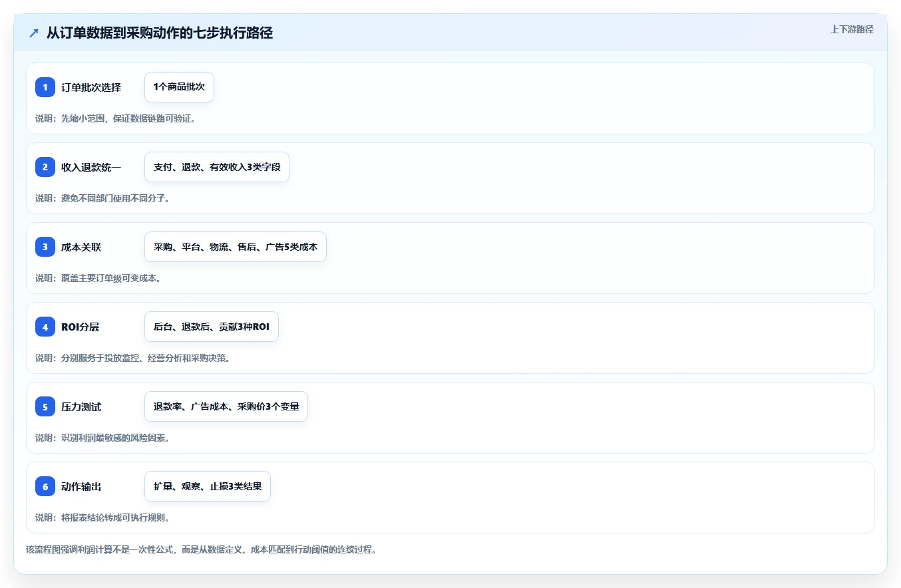Click the heading 从订单数据到采购动作的七步执行路径
Screen dimensions: 901x588
[160, 33]
